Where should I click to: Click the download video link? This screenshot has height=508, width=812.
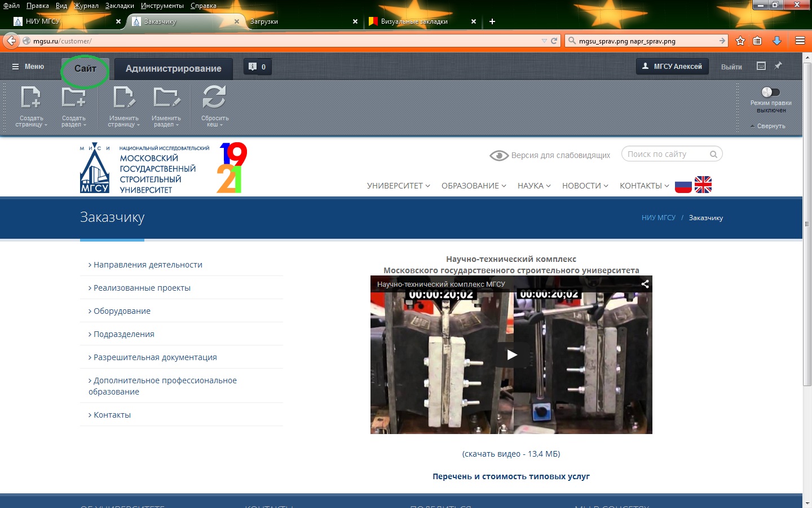[x=511, y=454]
